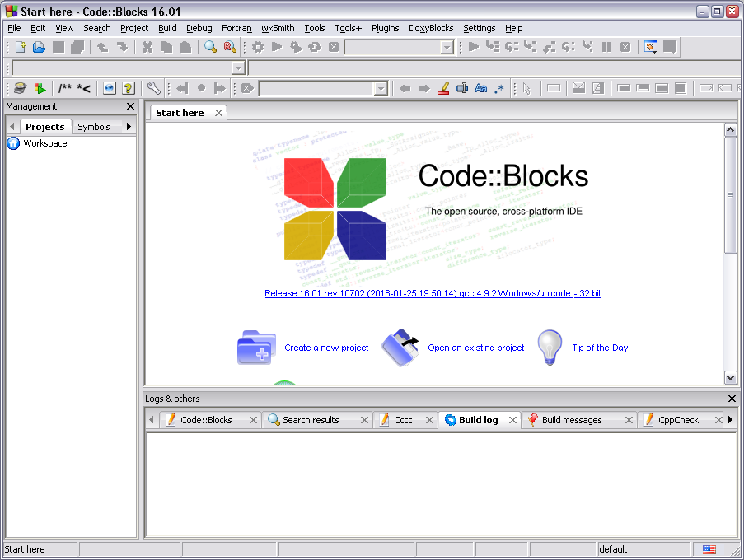Click the Build and run icon

tap(296, 47)
